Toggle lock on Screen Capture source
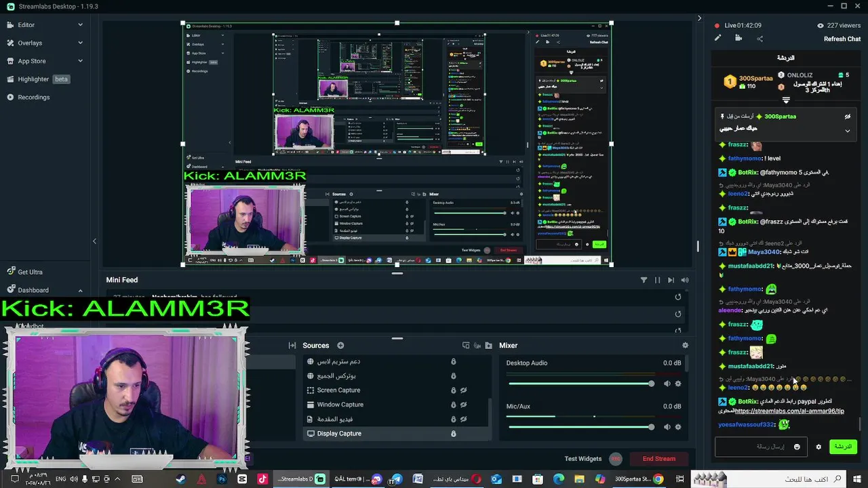This screenshot has width=868, height=488. point(454,390)
